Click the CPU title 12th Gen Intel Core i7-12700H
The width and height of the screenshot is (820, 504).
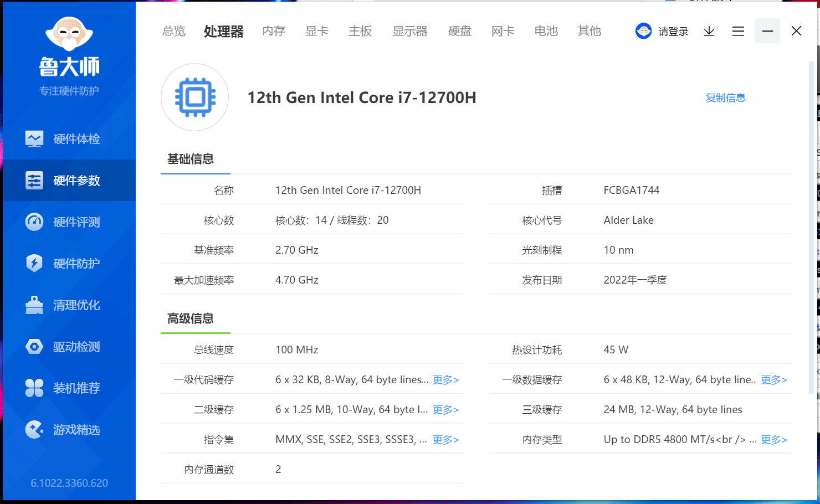click(362, 97)
